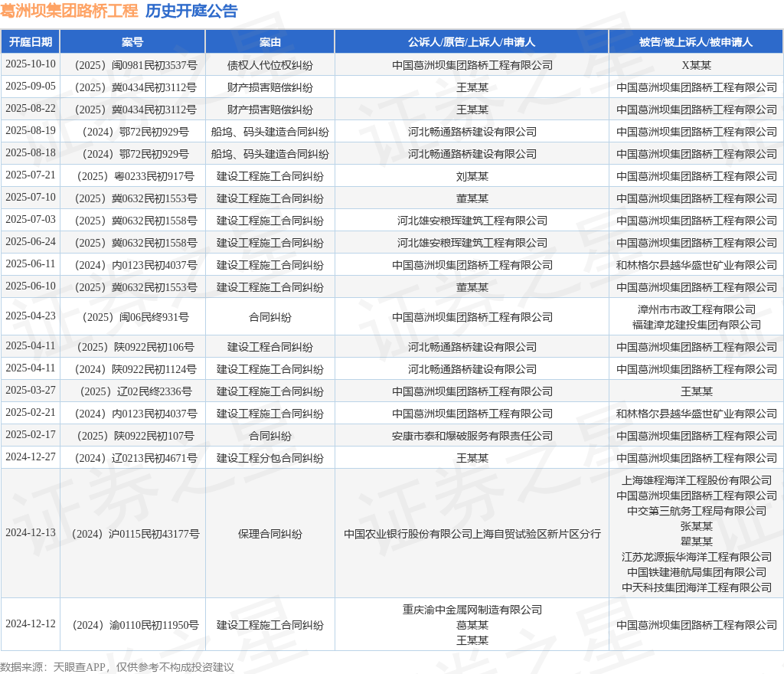Click case number (2025)闽06民终931号
Viewport: 784px width, 674px height.
click(x=136, y=318)
